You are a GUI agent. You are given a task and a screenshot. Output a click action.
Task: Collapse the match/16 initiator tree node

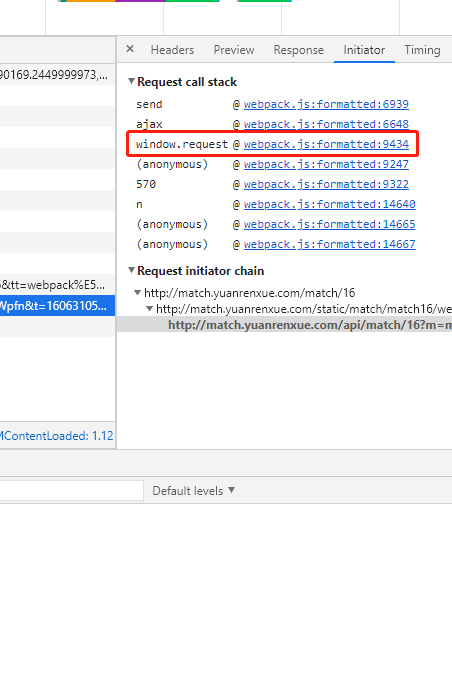(137, 293)
